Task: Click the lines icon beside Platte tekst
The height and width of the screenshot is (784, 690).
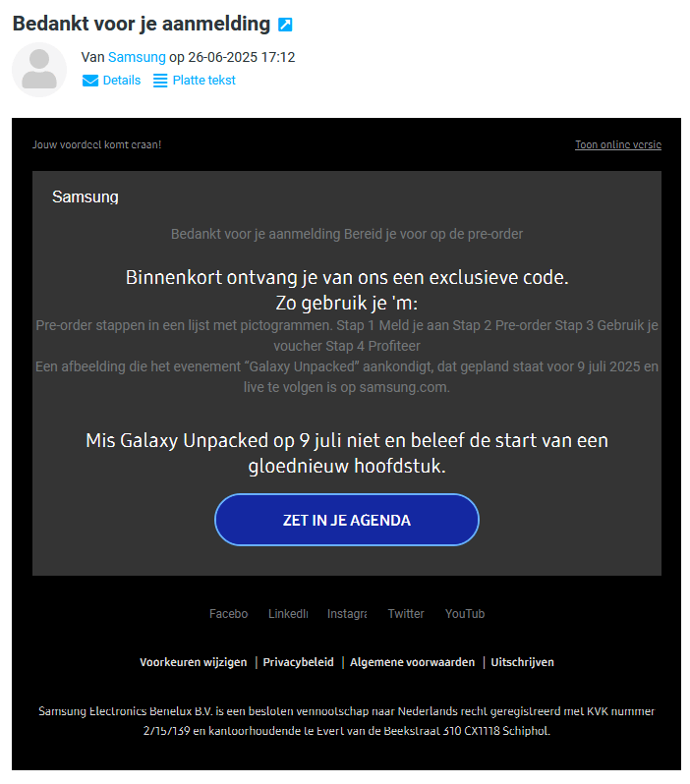Action: pyautogui.click(x=160, y=81)
